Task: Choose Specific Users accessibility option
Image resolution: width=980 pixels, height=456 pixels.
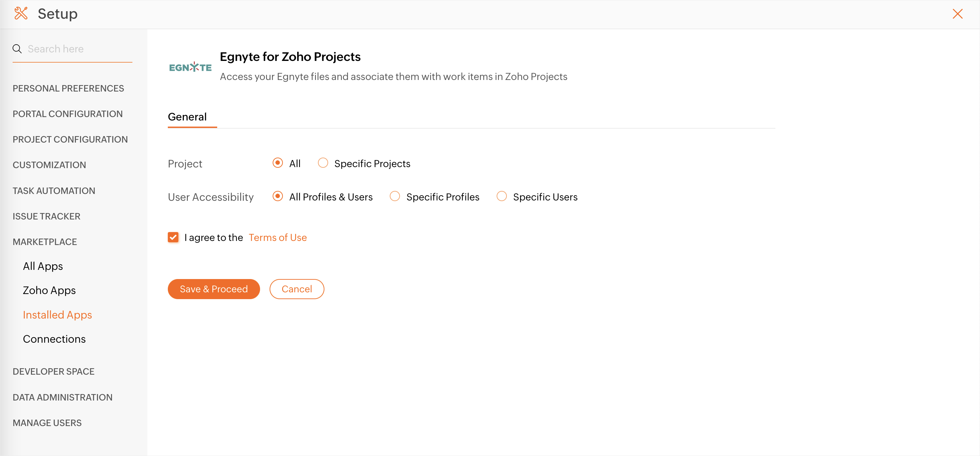Action: coord(501,197)
